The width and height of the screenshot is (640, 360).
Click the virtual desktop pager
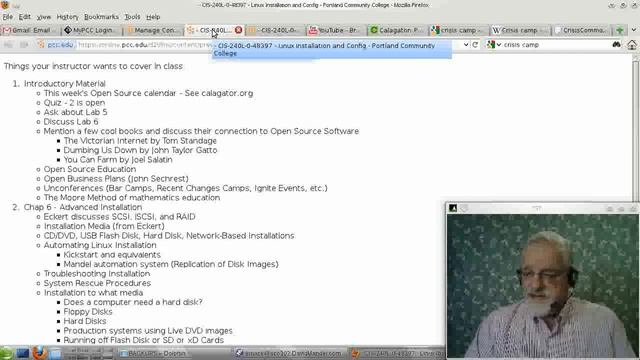click(x=89, y=353)
